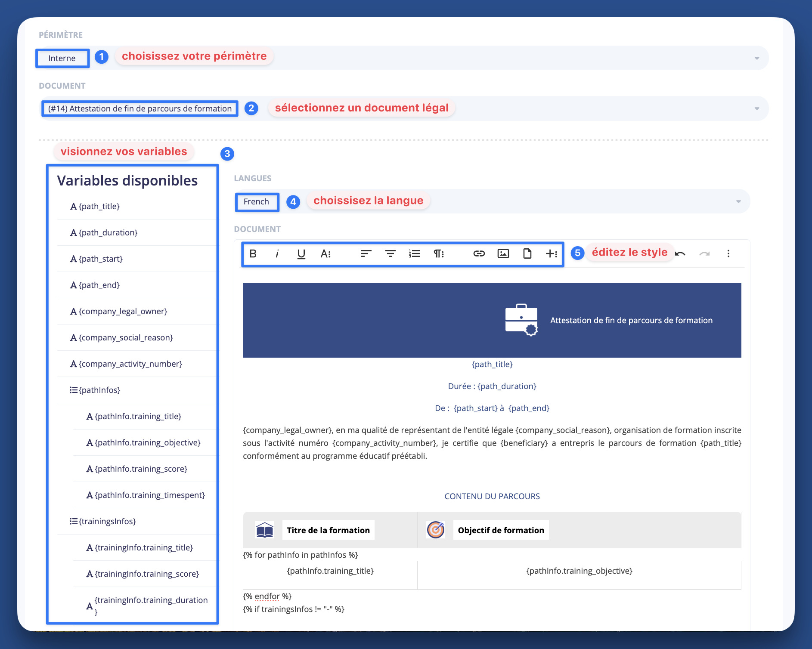The width and height of the screenshot is (812, 649).
Task: Open the text style options
Action: point(326,253)
